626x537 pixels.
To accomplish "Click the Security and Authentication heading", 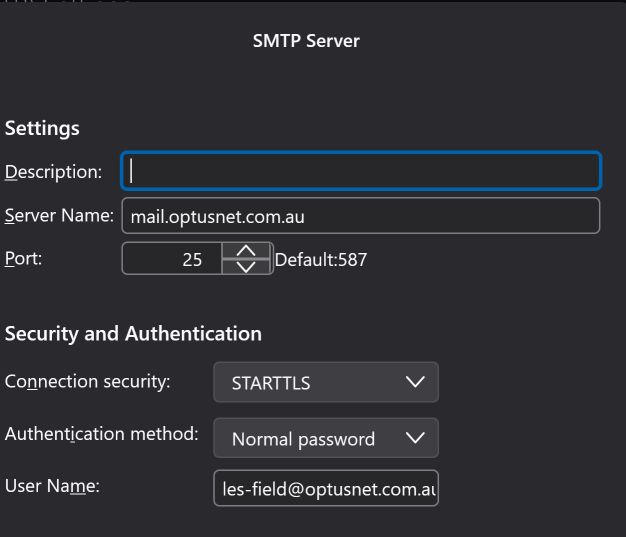I will click(133, 334).
